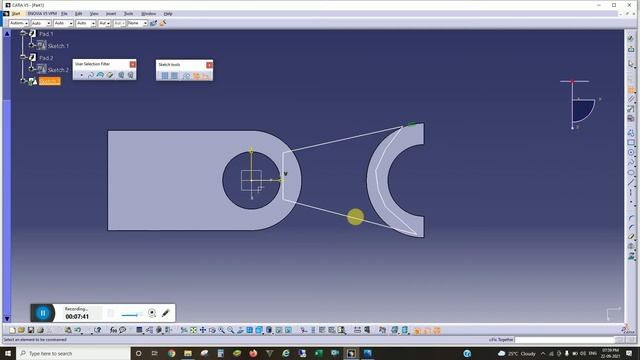Open the recorder pen annotation tool
This screenshot has width=640, height=360.
pos(165,313)
